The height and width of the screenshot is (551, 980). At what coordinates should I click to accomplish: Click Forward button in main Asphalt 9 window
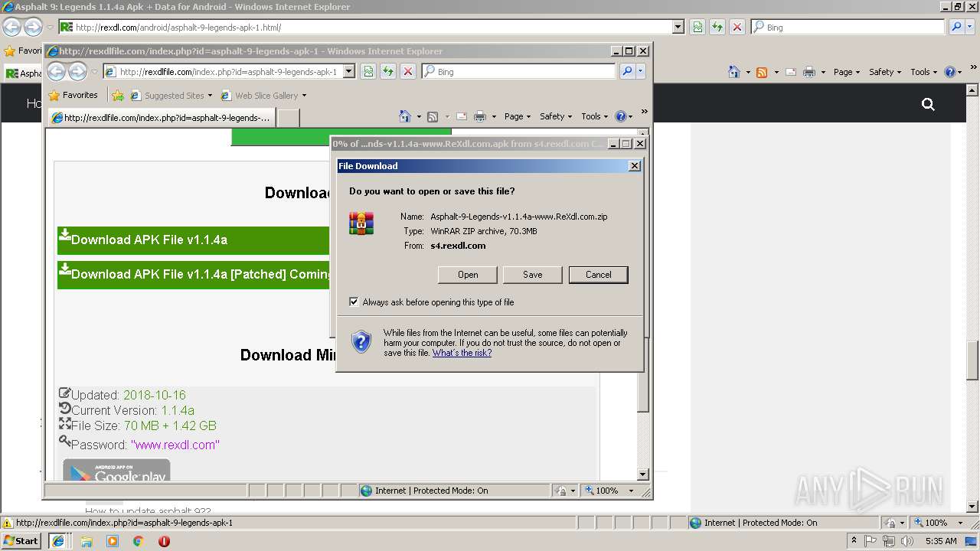coord(33,27)
